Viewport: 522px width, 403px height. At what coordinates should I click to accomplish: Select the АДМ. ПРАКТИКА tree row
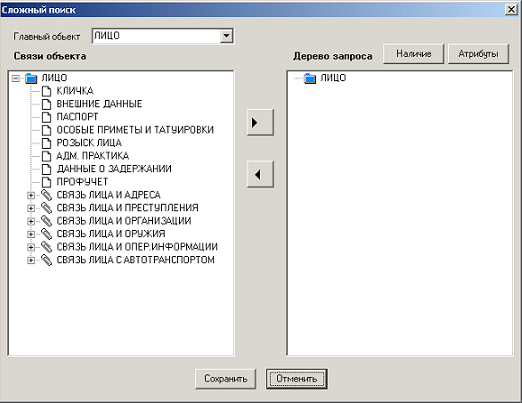[x=93, y=156]
